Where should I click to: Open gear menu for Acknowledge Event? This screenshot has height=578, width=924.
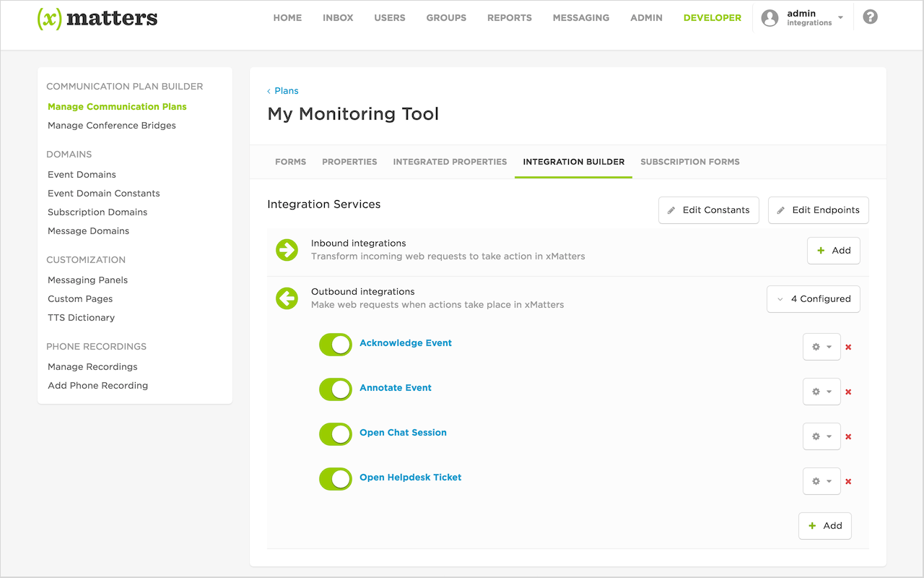pyautogui.click(x=821, y=347)
